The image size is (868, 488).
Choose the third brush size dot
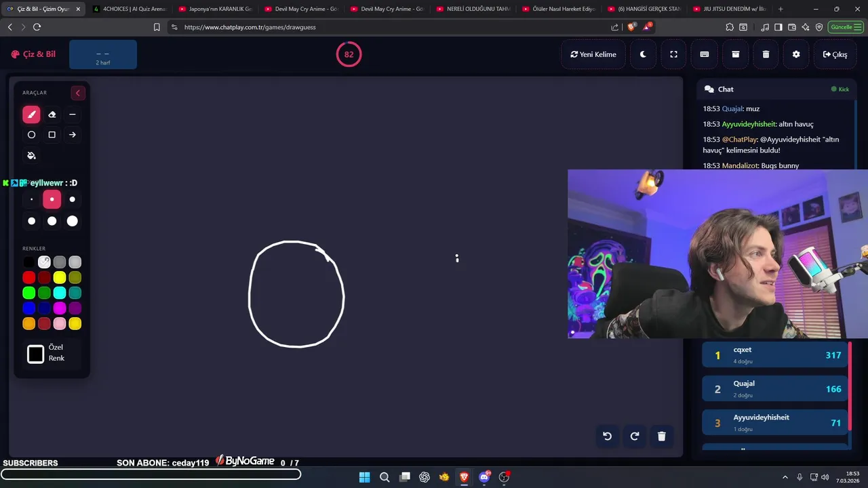(x=73, y=199)
